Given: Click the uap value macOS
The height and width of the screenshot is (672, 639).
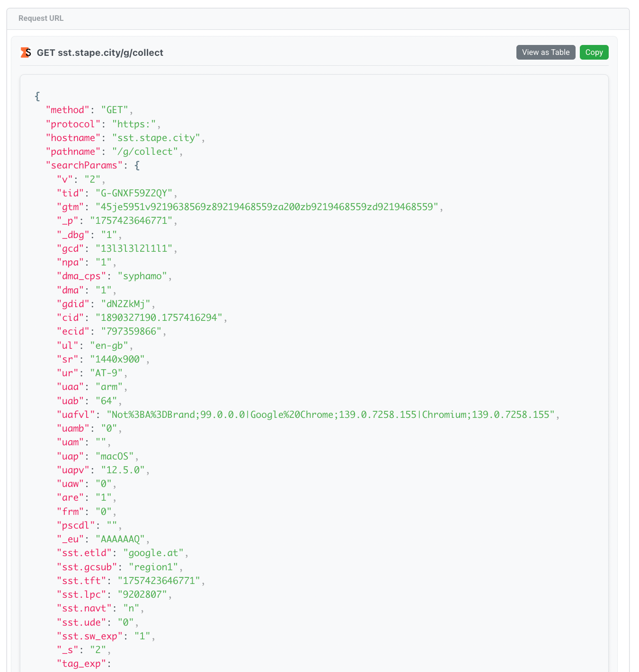Looking at the screenshot, I should click(x=115, y=456).
